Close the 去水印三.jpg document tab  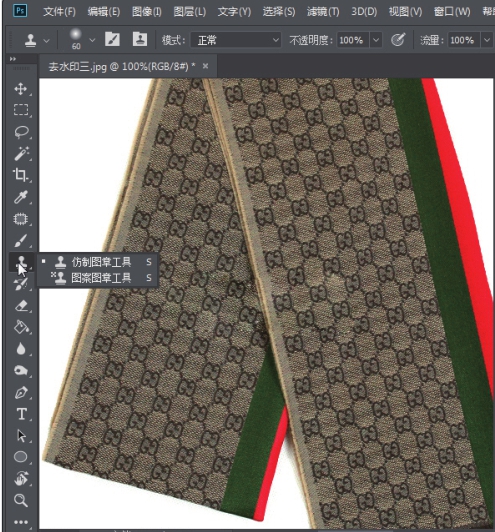point(205,66)
